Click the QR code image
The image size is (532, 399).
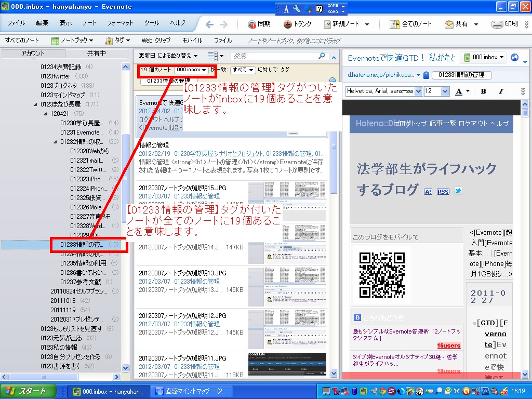pyautogui.click(x=382, y=275)
